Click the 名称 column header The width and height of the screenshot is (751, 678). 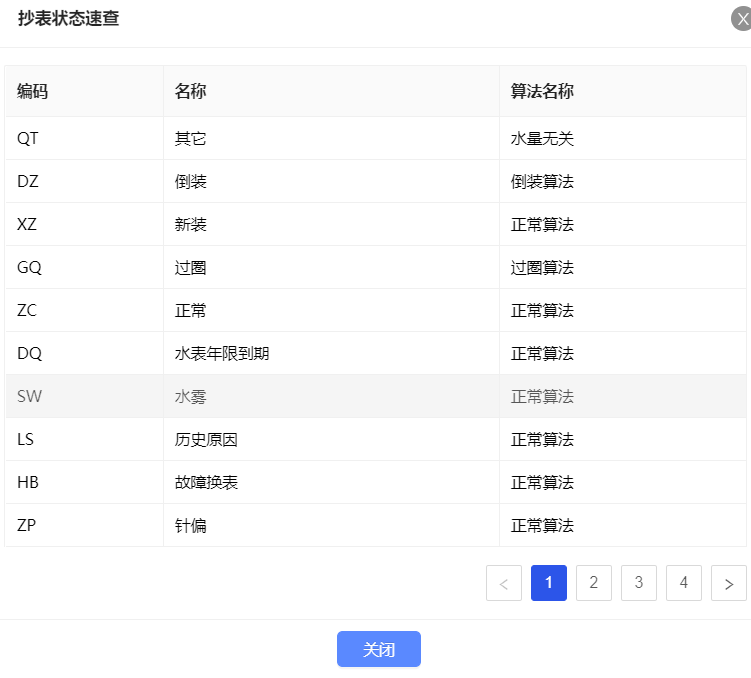pos(331,91)
